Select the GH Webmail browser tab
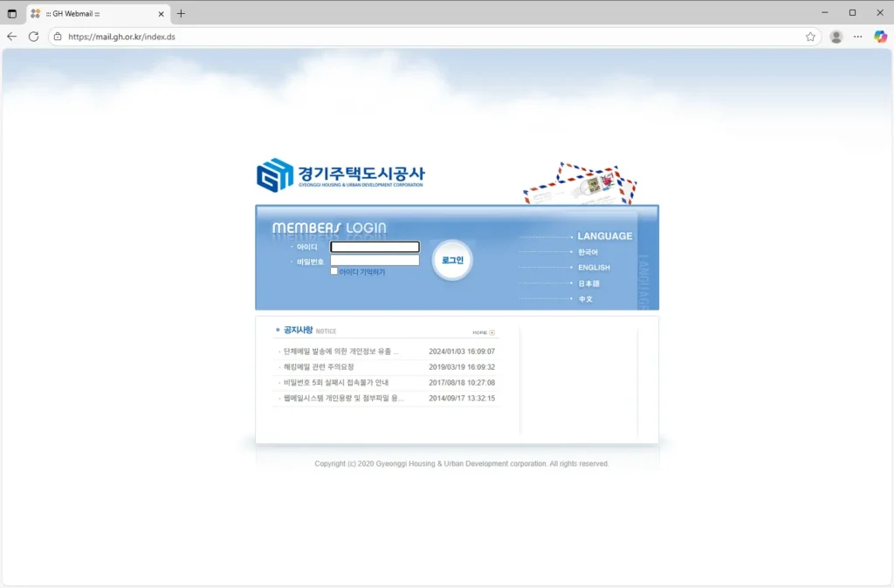894x588 pixels. tap(87, 13)
